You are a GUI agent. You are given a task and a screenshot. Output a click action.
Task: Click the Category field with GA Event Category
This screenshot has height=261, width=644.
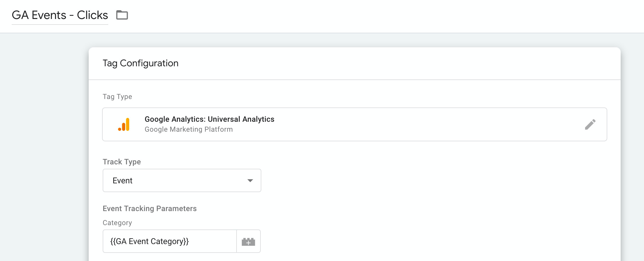pos(169,241)
